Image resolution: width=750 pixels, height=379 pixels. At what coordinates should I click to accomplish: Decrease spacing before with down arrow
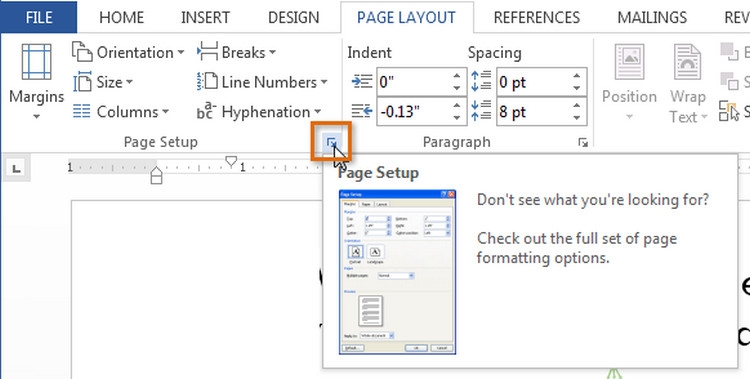[x=577, y=89]
